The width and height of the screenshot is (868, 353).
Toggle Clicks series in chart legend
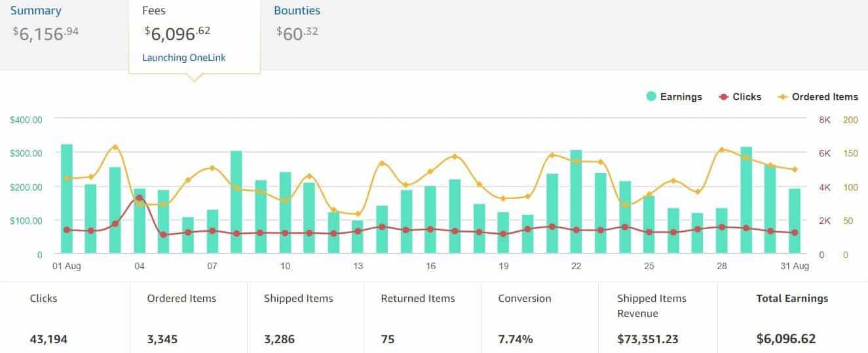740,96
